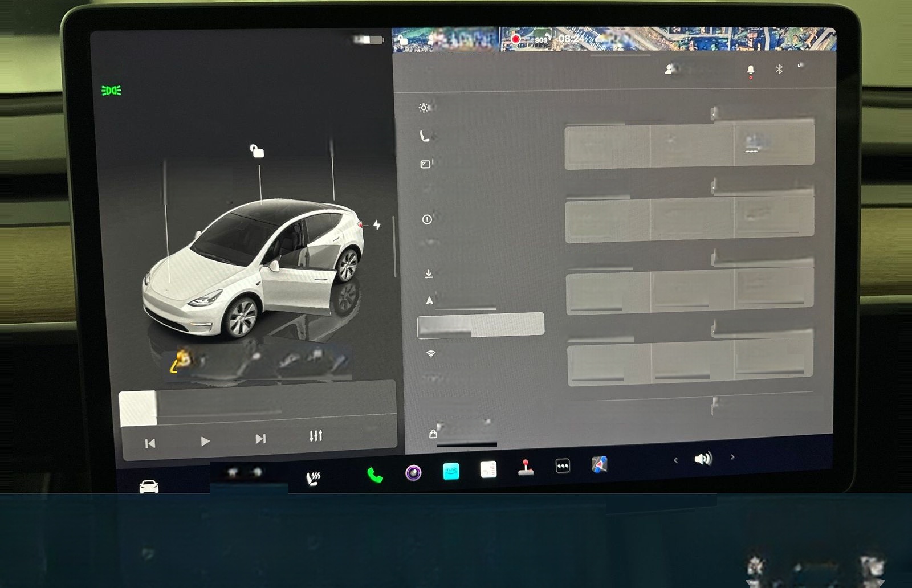Screen dimensions: 912x588
Task: Open Bluetooth settings from the header
Action: (779, 69)
